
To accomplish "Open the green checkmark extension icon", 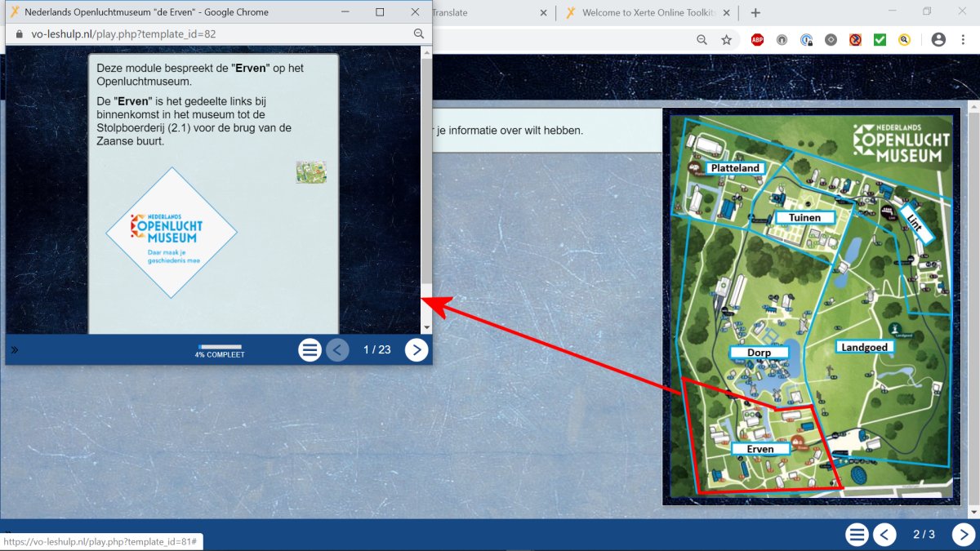I will pos(880,39).
